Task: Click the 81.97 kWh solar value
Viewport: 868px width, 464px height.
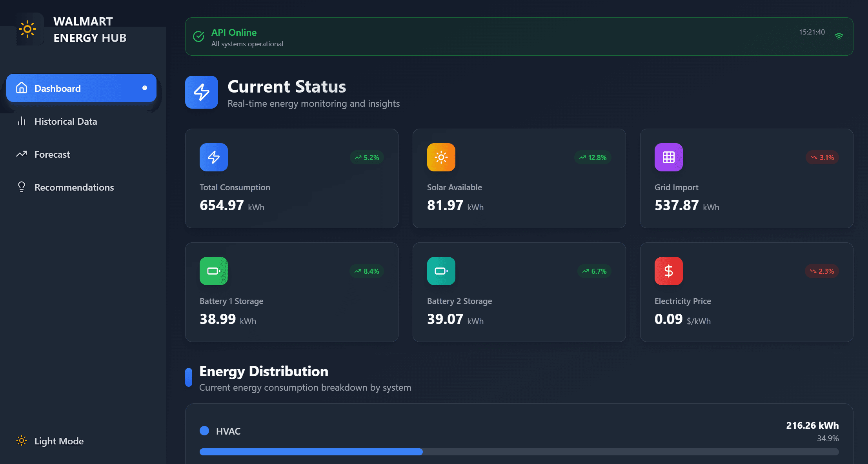Action: coord(455,206)
